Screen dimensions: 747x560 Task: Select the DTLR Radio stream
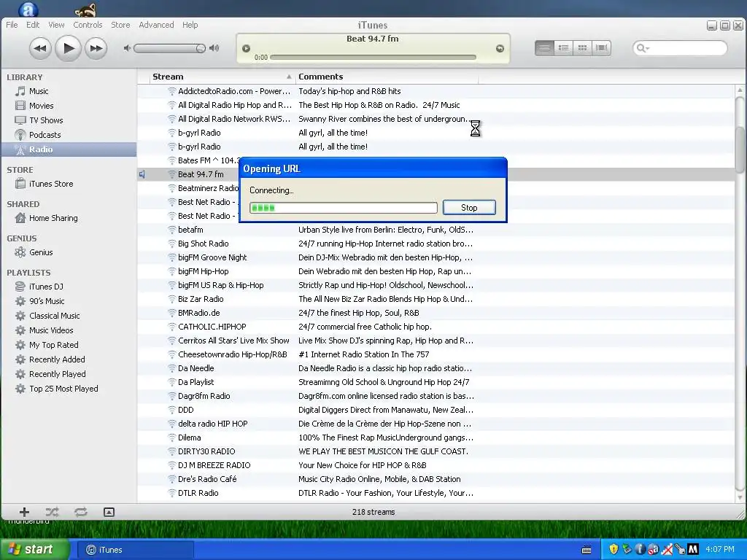(x=436, y=494)
